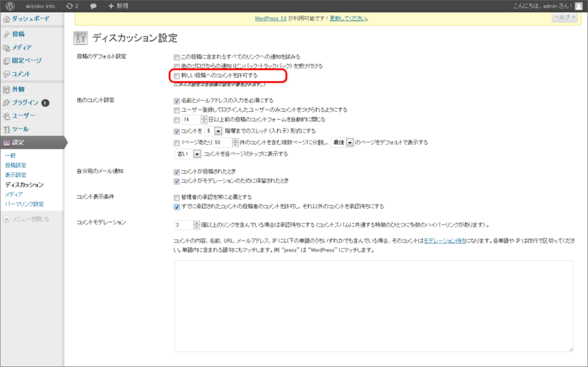Click the collapse menu arrow icon

(x=7, y=219)
